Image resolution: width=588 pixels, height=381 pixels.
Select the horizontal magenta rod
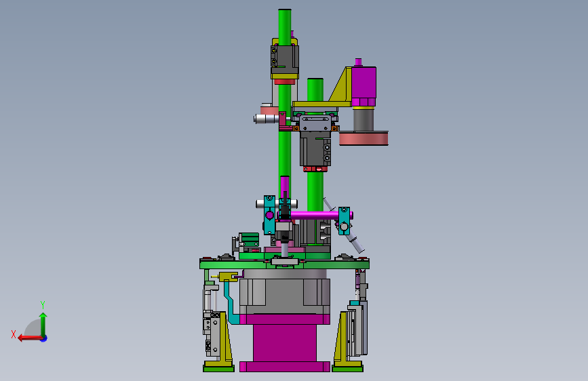pos(315,216)
